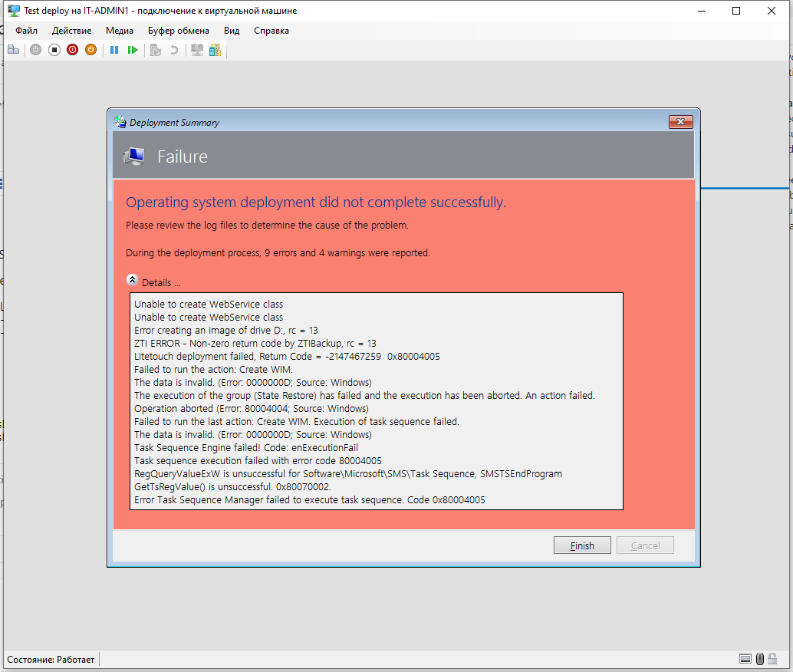Pause the virtual machine
This screenshot has height=672, width=793.
(114, 50)
